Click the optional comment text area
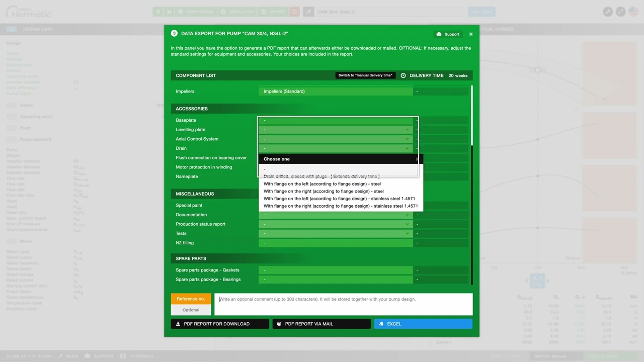This screenshot has height=362, width=644. (x=344, y=304)
